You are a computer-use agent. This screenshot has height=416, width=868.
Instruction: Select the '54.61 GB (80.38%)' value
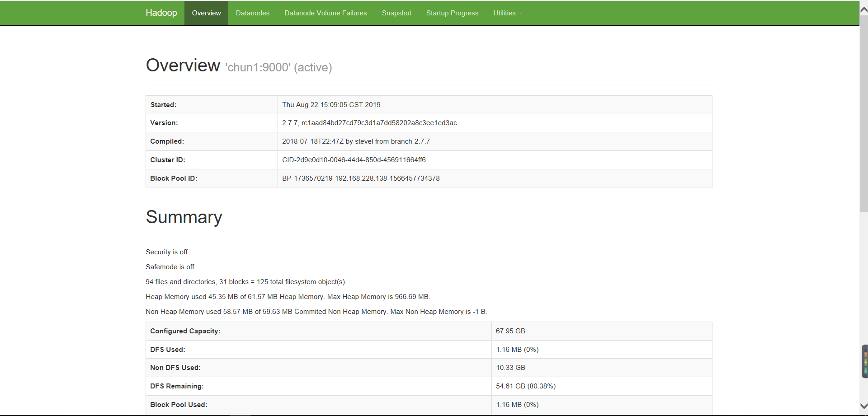[x=526, y=386]
